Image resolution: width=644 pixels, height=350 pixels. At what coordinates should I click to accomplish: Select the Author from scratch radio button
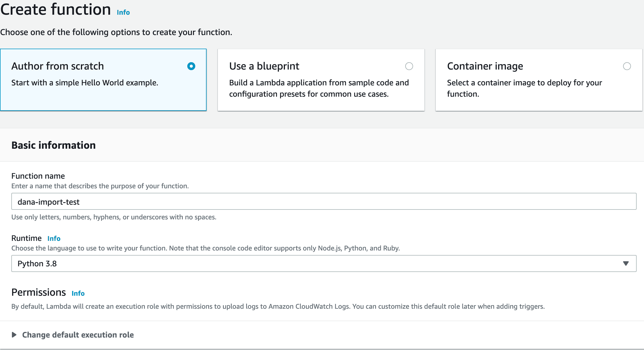click(x=191, y=66)
